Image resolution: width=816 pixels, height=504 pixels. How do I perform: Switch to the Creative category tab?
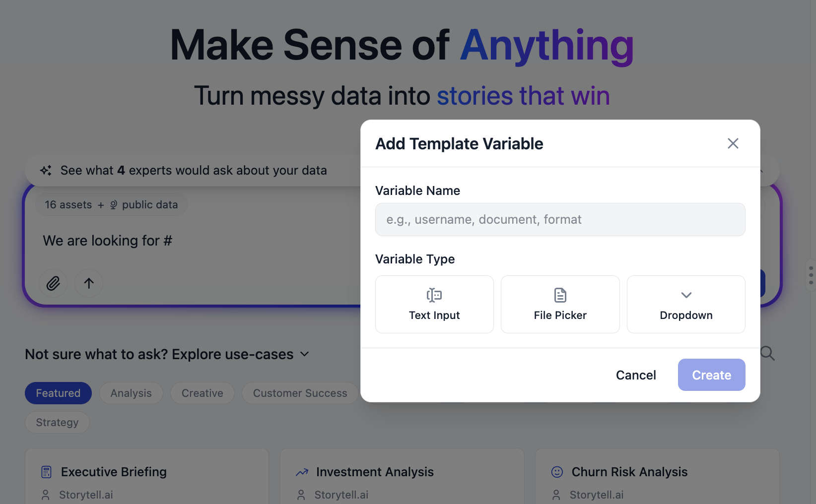click(203, 393)
